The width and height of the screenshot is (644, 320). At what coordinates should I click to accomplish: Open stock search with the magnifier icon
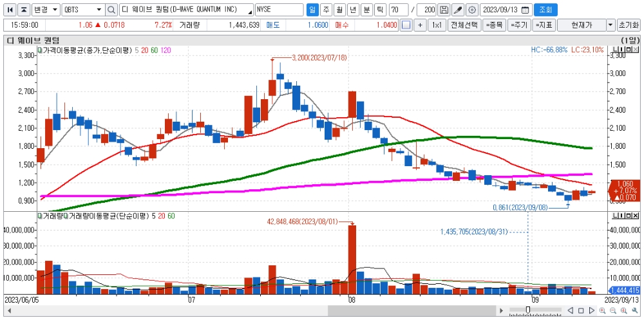tap(111, 10)
